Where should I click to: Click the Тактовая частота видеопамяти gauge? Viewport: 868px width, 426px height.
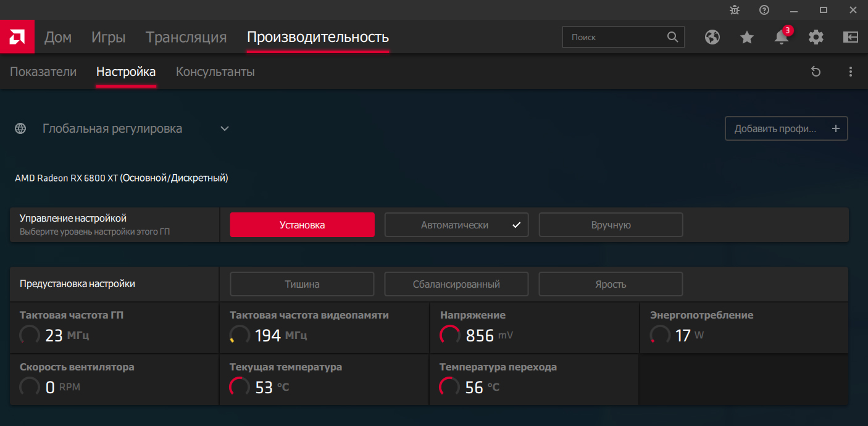(x=240, y=335)
